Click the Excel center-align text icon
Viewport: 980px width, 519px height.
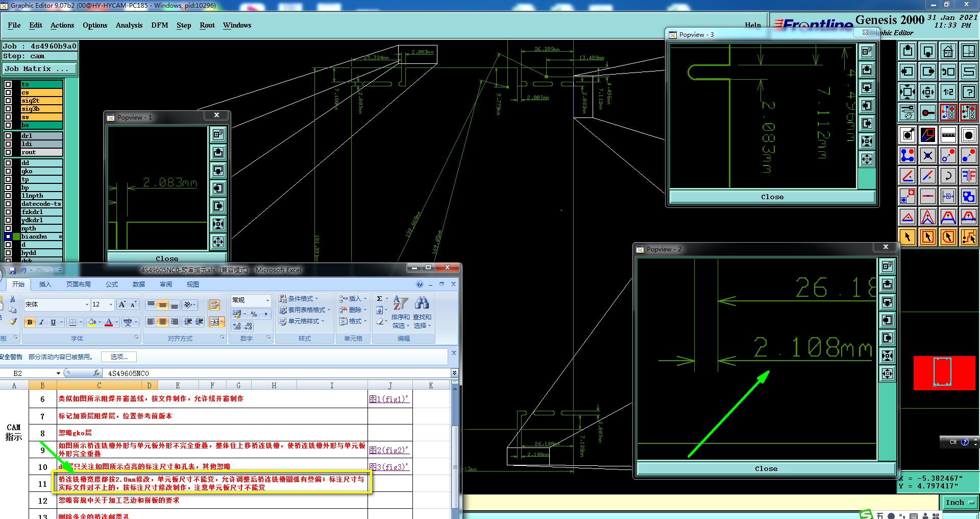162,322
